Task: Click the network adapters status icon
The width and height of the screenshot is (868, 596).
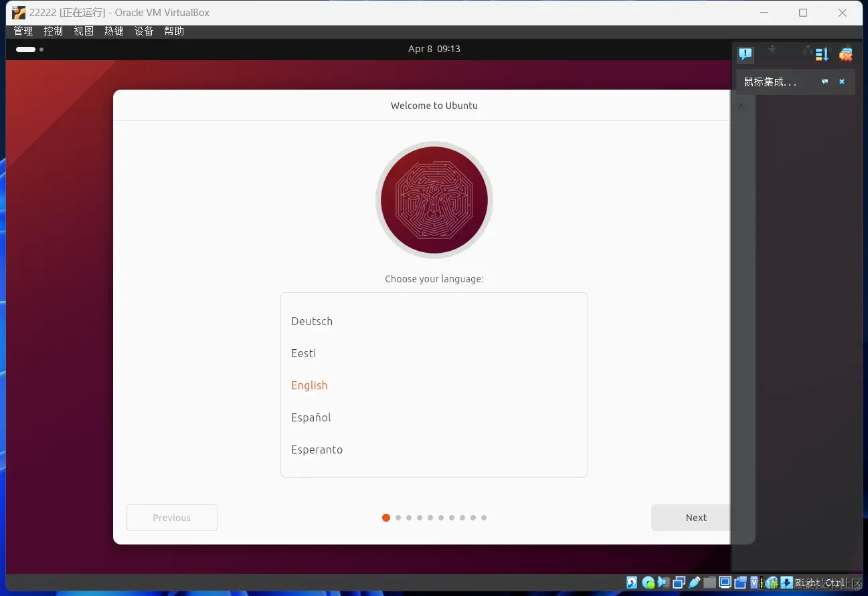Action: (679, 583)
